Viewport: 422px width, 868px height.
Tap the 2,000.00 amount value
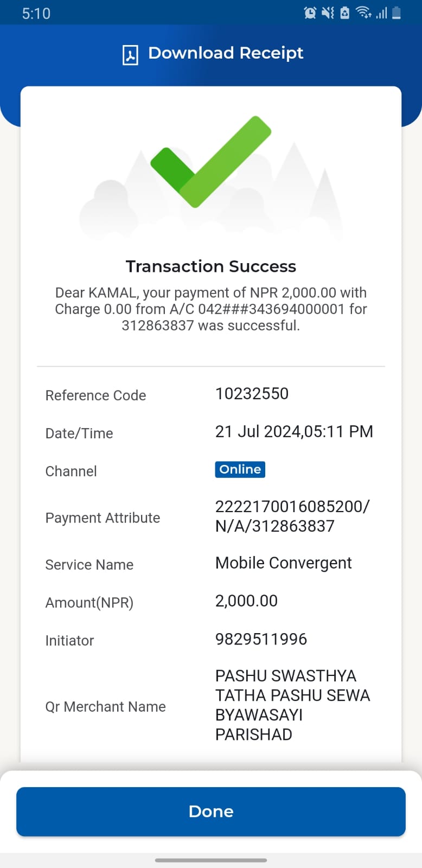click(247, 601)
